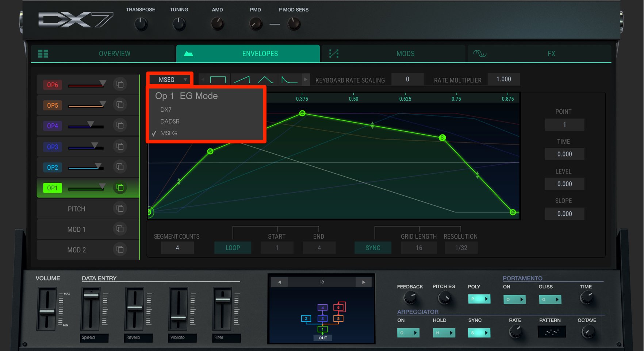Screen dimensions: 644x351
Task: Click the Portamento TIME knob
Action: pyautogui.click(x=586, y=298)
